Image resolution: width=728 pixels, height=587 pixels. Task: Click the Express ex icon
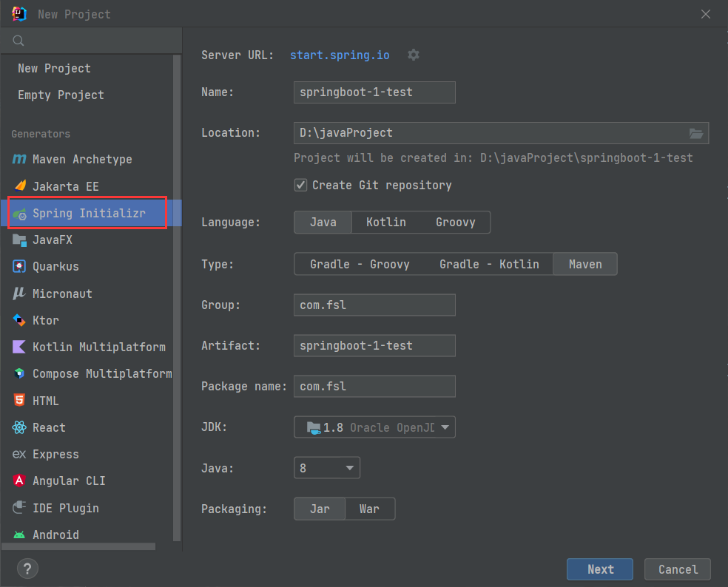19,454
